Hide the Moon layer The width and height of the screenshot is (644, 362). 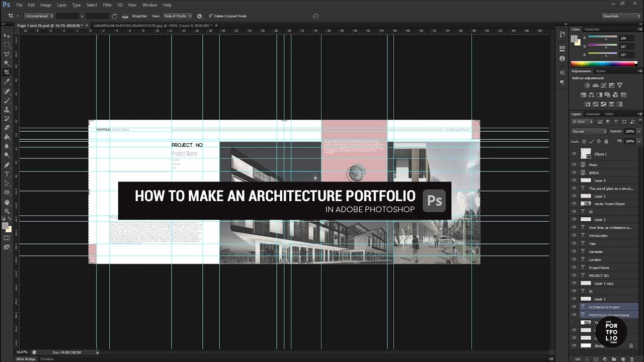pyautogui.click(x=574, y=164)
